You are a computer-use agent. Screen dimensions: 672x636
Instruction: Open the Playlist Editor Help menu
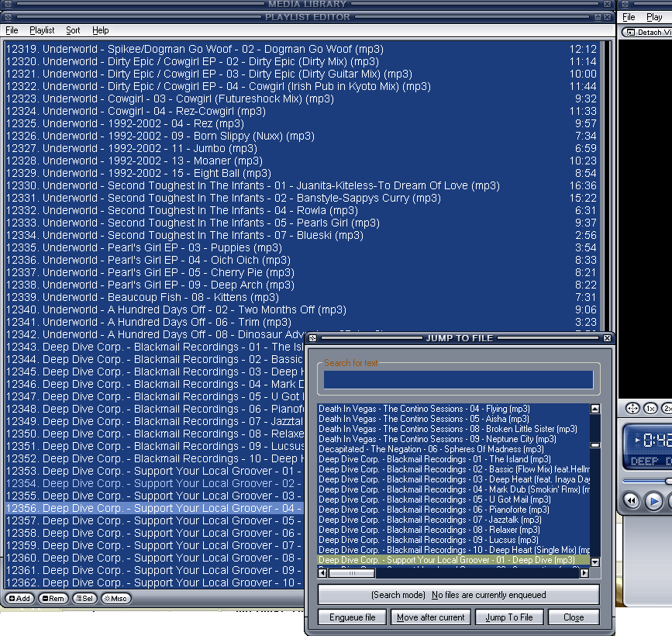point(101,30)
